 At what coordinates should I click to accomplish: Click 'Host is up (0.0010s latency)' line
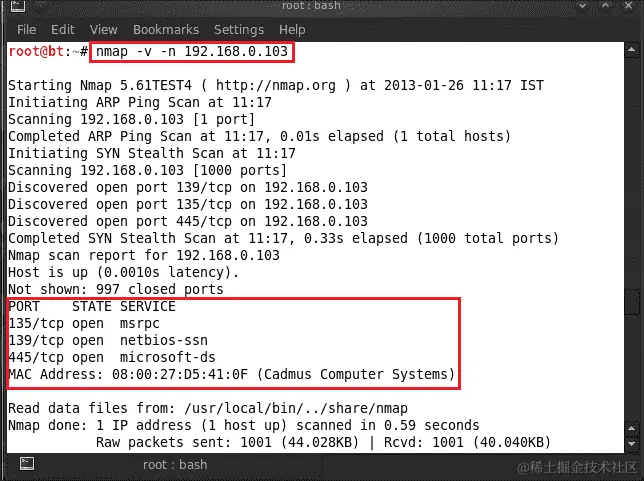pyautogui.click(x=123, y=272)
